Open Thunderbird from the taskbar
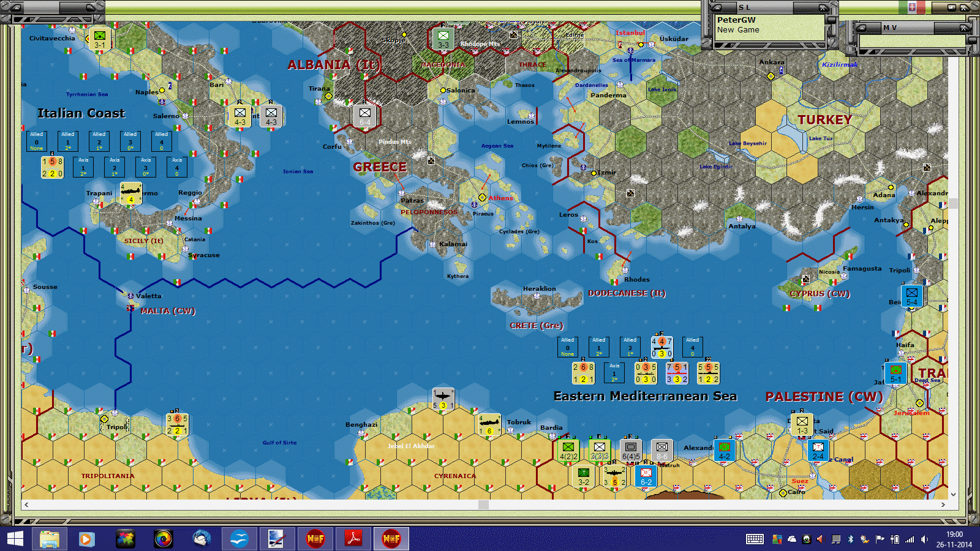Viewport: 980px width, 551px height. point(202,539)
